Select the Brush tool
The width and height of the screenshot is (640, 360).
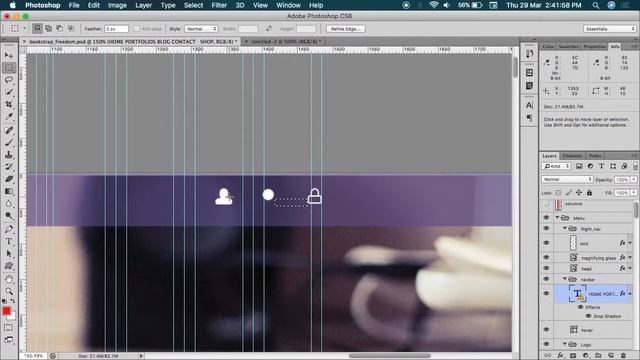coord(9,142)
